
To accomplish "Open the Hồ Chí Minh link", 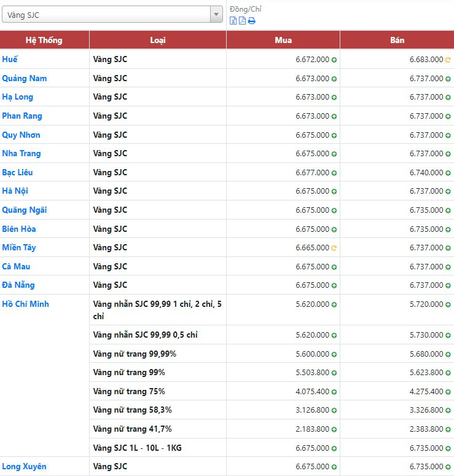I will coord(25,304).
